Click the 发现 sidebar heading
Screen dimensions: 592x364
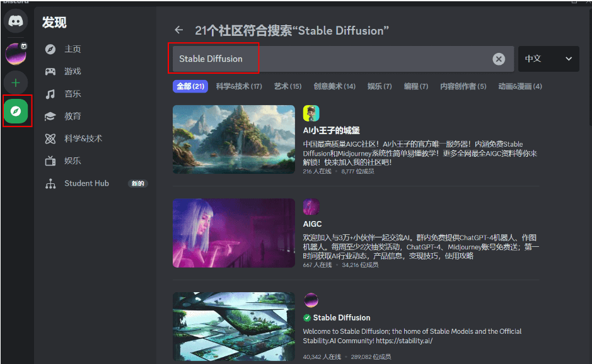click(x=54, y=22)
